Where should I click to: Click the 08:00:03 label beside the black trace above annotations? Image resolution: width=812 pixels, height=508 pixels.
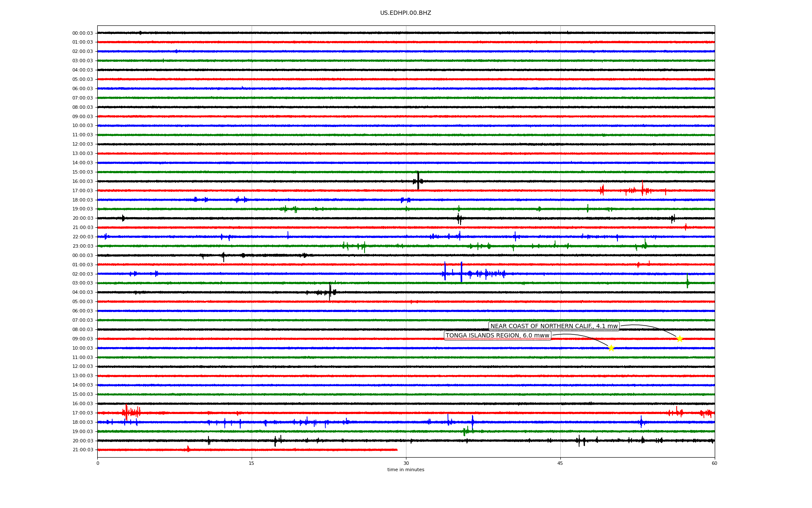pyautogui.click(x=82, y=329)
